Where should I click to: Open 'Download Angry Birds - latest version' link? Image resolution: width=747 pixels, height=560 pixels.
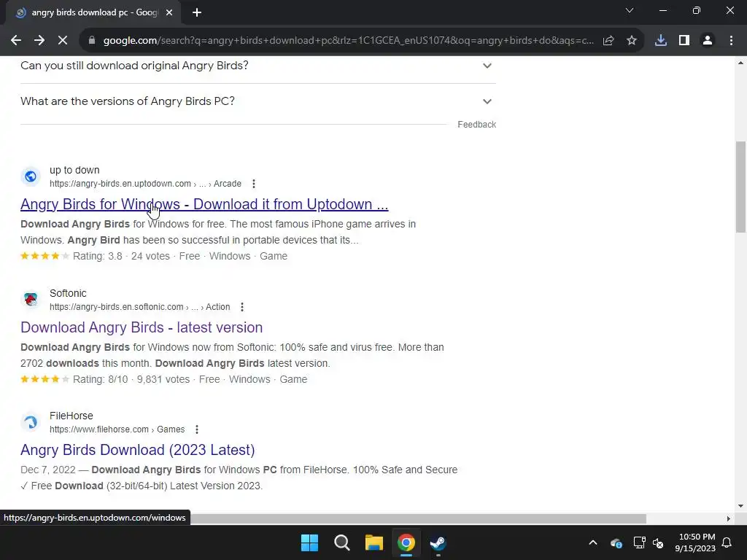tap(142, 327)
